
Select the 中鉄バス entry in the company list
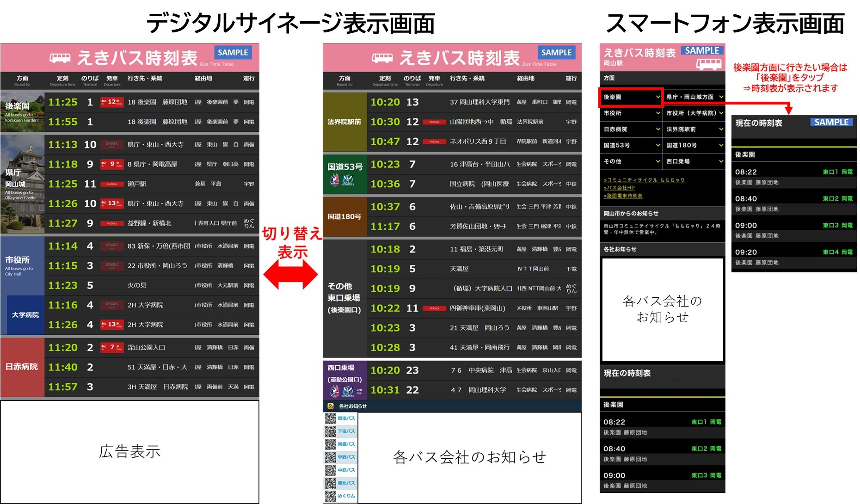coord(346,470)
